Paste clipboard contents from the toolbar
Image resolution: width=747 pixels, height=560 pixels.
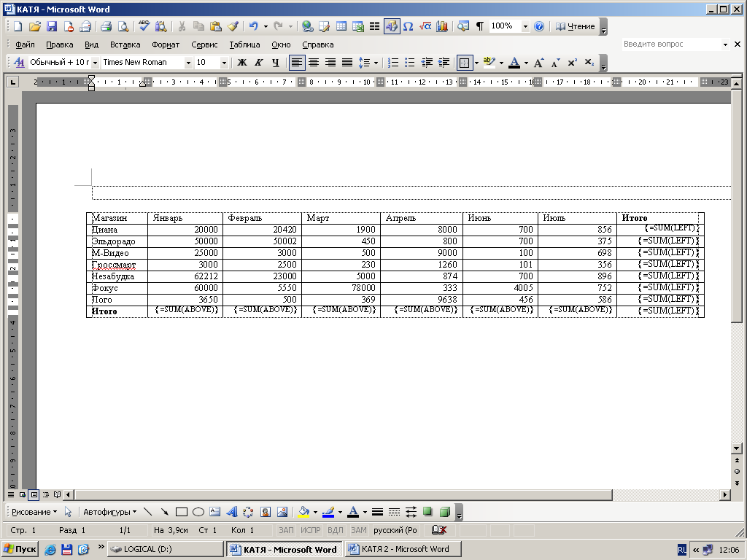pos(216,27)
